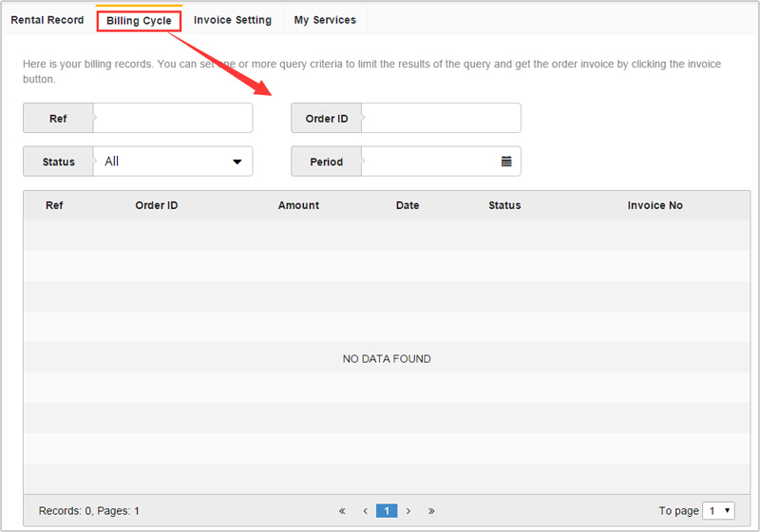Switch to the Rental Record tab
The width and height of the screenshot is (760, 532).
pyautogui.click(x=47, y=20)
